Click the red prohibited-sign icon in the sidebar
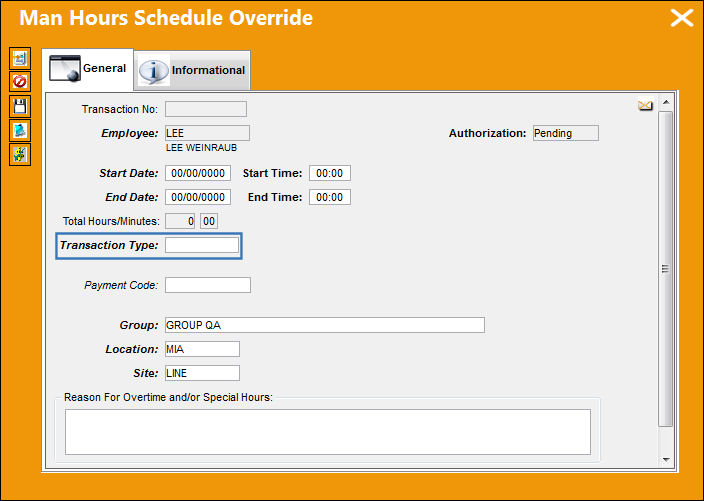This screenshot has height=501, width=704. (20, 82)
